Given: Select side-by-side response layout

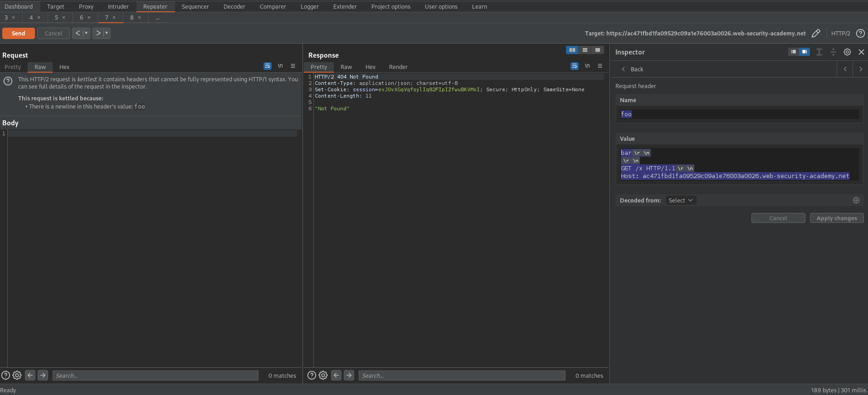Looking at the screenshot, I should [572, 50].
